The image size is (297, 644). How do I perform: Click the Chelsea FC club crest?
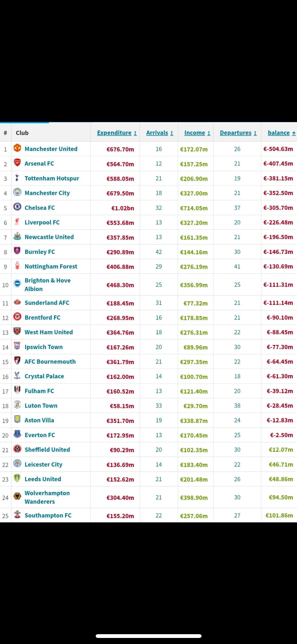[17, 207]
